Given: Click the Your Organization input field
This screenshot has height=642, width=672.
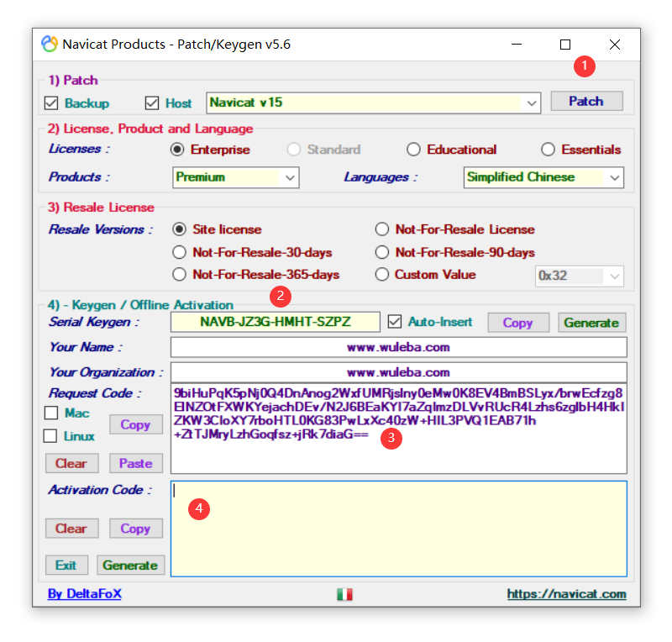Looking at the screenshot, I should pyautogui.click(x=398, y=372).
